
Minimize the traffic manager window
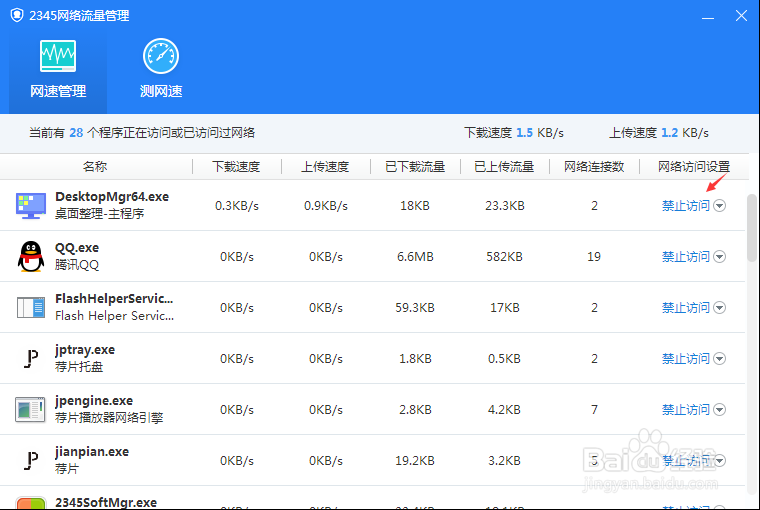pos(708,16)
